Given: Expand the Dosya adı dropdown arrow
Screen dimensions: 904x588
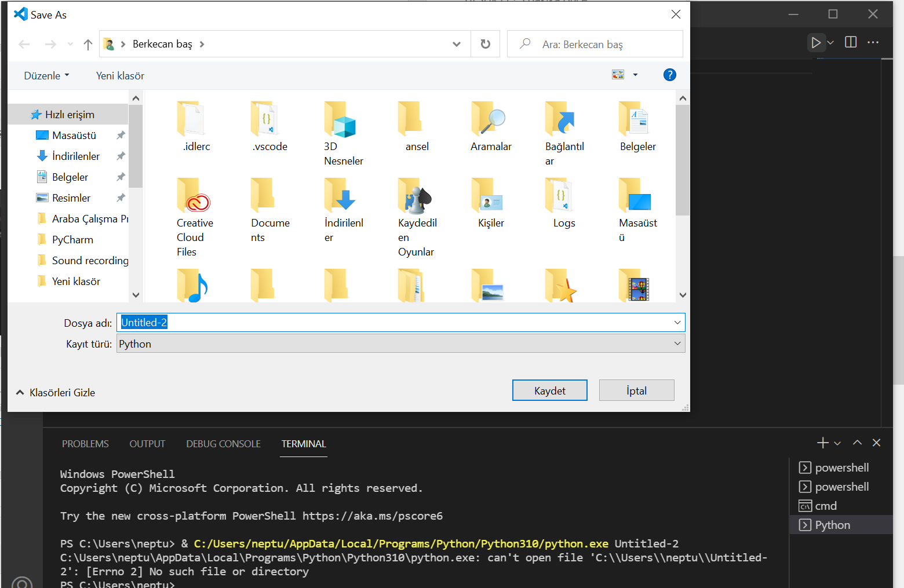Looking at the screenshot, I should click(677, 323).
